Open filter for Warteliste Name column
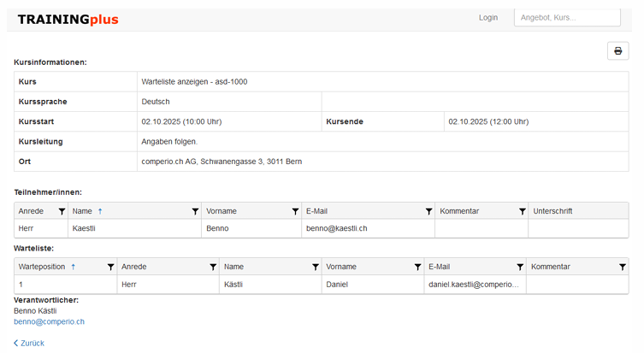 315,268
